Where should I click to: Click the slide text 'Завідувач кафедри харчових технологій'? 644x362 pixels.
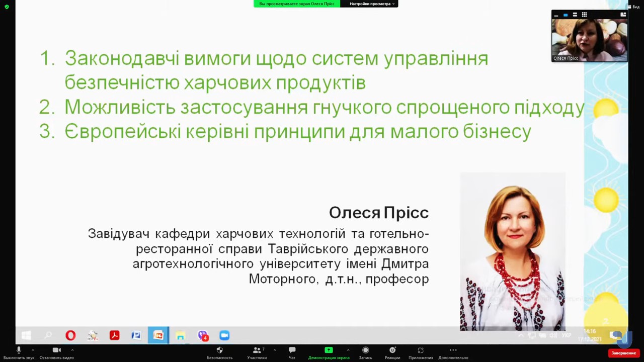point(216,234)
